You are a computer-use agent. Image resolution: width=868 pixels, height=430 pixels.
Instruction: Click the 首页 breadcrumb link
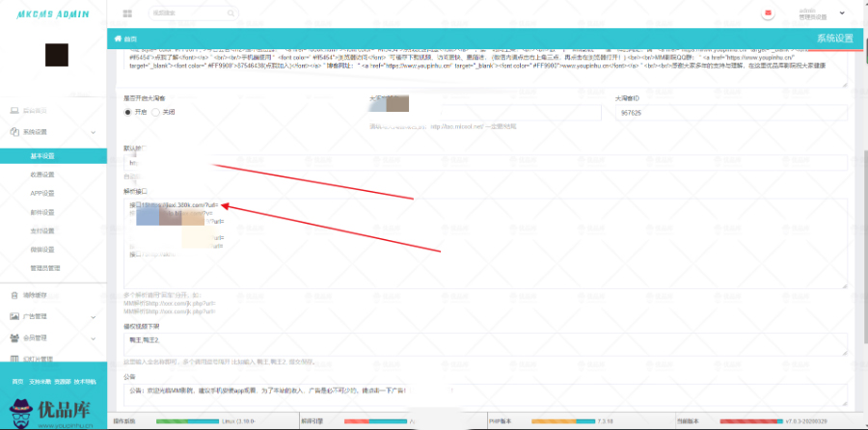pos(130,39)
